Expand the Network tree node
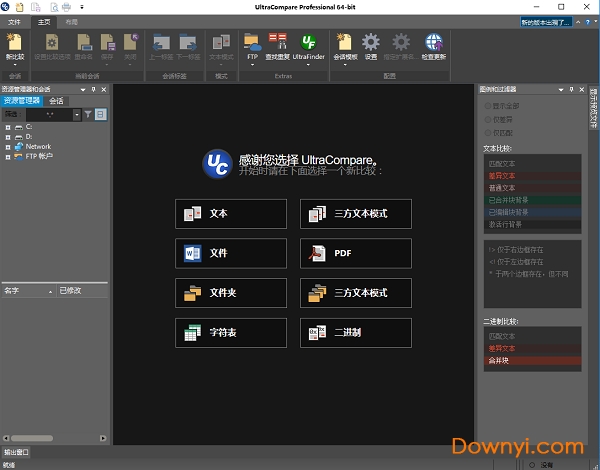The image size is (600, 470). click(8, 147)
